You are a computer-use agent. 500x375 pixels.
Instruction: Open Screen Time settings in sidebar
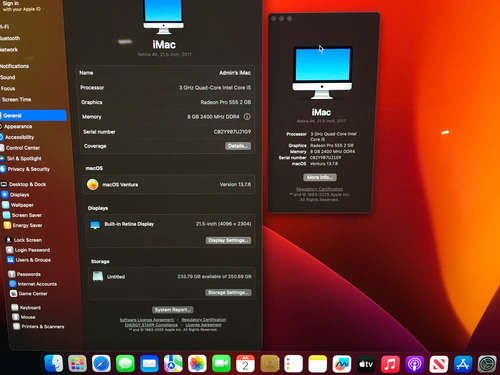tap(16, 99)
